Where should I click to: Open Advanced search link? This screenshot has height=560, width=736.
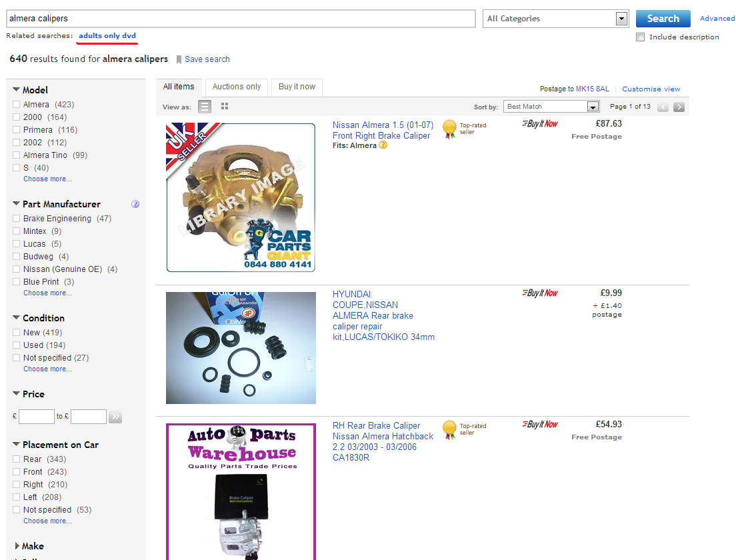(x=717, y=18)
